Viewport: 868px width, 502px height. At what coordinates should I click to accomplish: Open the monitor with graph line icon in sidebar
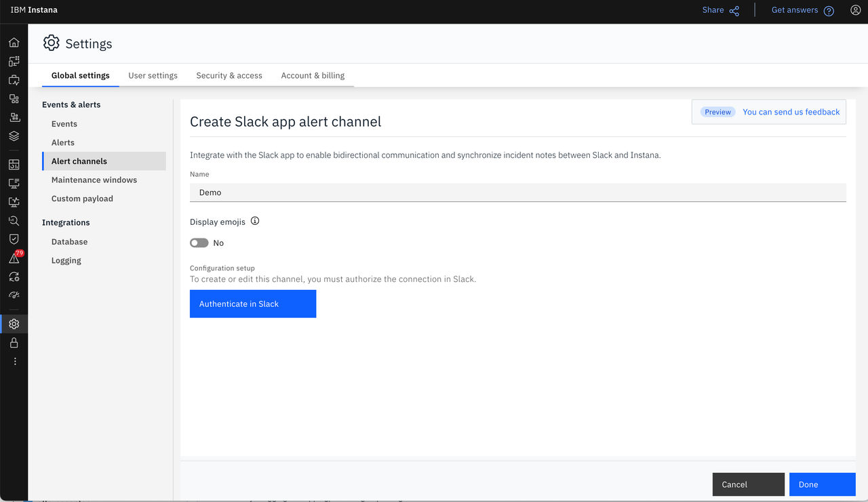(14, 202)
